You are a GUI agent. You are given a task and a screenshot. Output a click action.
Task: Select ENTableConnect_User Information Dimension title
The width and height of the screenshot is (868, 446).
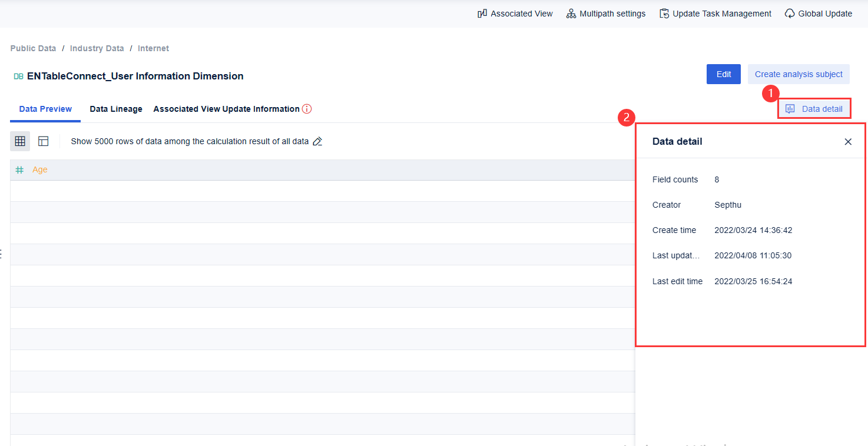click(x=135, y=76)
